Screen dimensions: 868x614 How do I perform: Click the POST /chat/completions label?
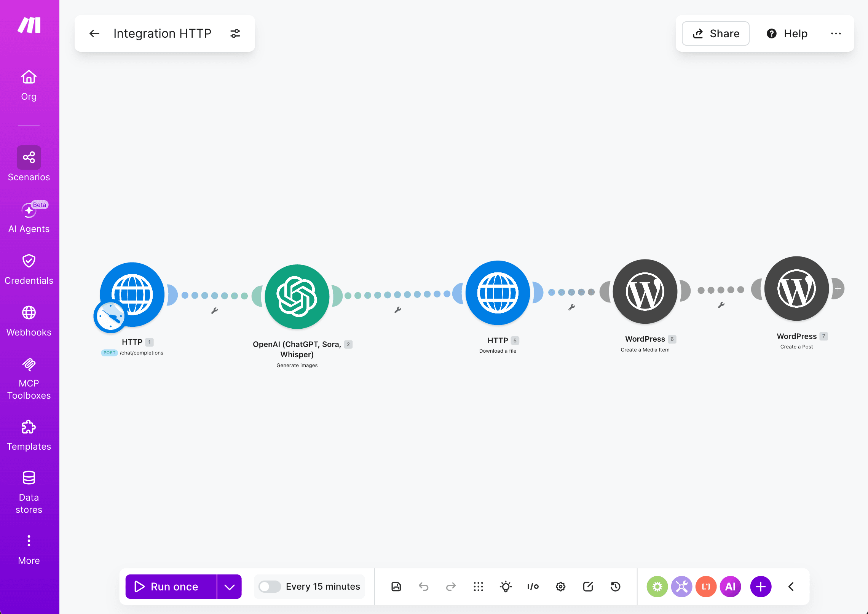pos(132,353)
